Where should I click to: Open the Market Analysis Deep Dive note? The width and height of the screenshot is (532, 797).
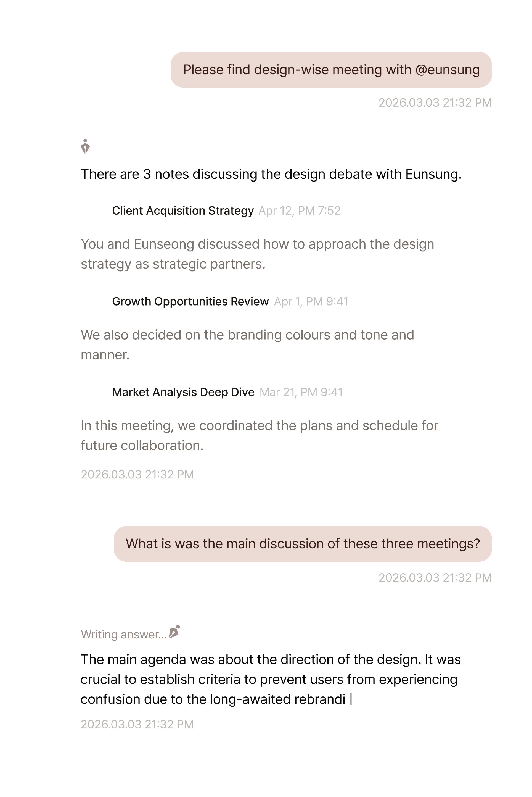pyautogui.click(x=183, y=392)
